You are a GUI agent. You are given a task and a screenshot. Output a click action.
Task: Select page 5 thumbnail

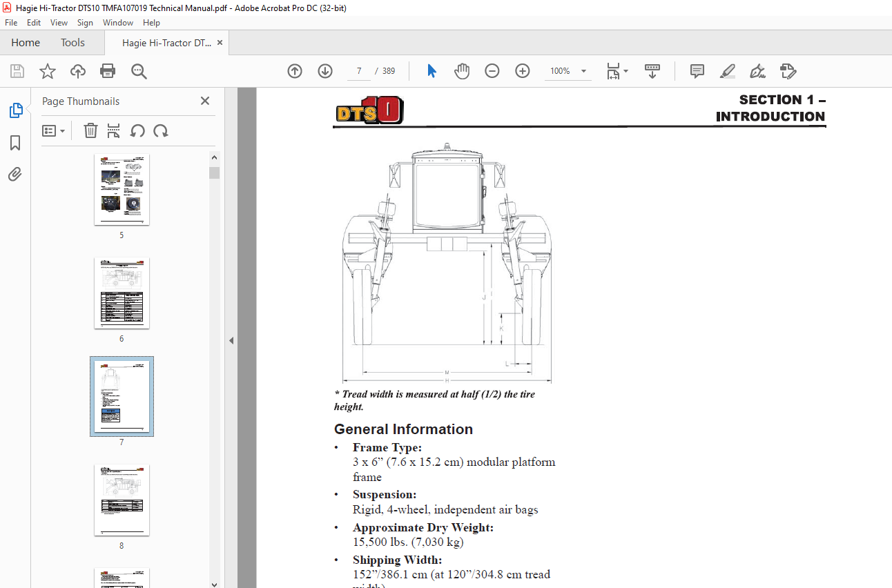click(122, 189)
